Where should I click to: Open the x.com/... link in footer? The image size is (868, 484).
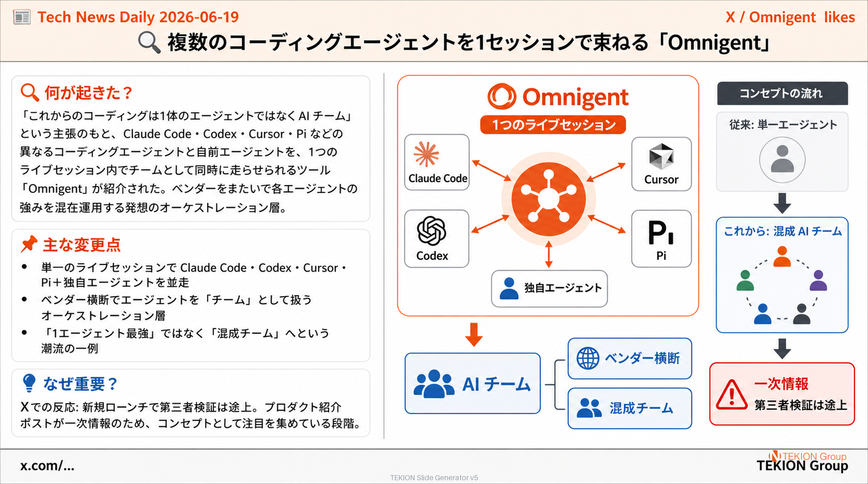pos(47,465)
